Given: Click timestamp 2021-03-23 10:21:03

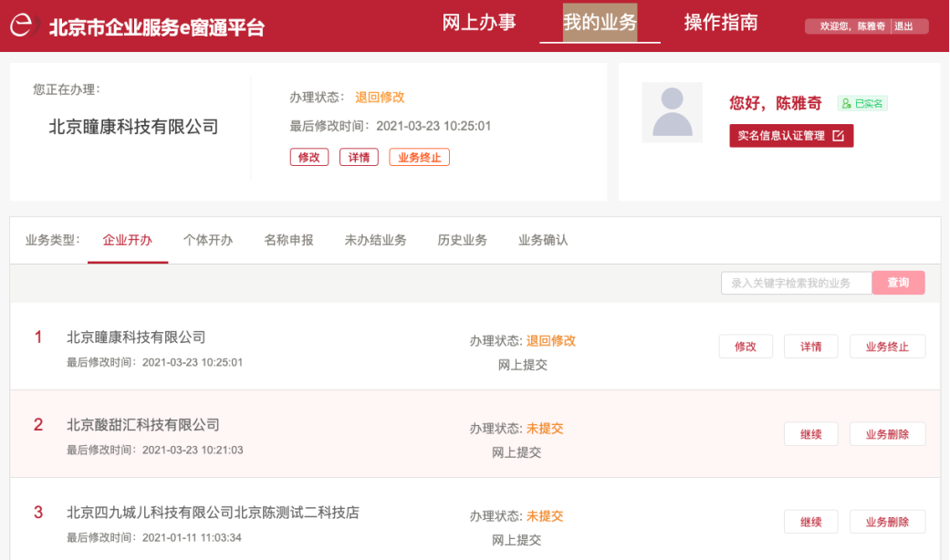Looking at the screenshot, I should [x=193, y=451].
